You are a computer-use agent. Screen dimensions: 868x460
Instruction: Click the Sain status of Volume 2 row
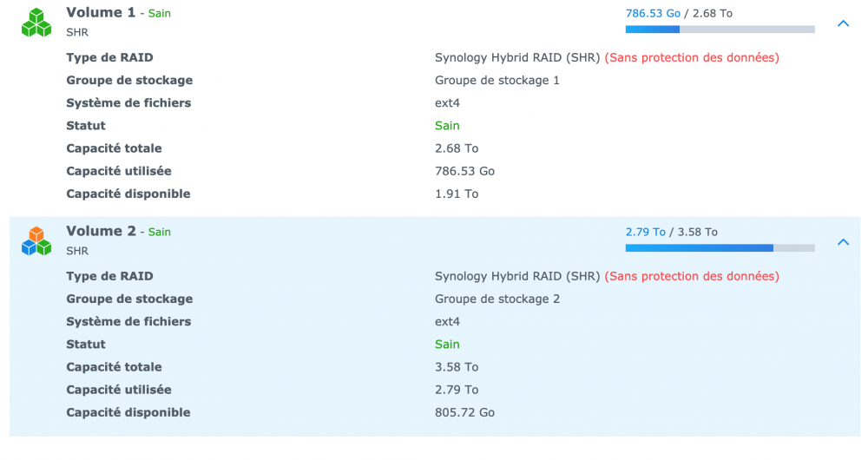(447, 345)
